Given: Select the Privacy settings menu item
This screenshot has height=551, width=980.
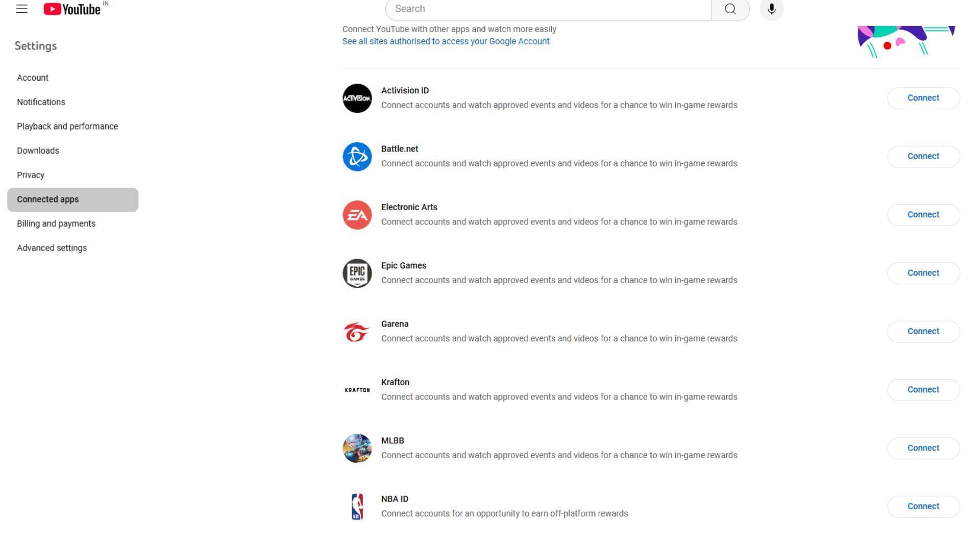Looking at the screenshot, I should pyautogui.click(x=30, y=175).
